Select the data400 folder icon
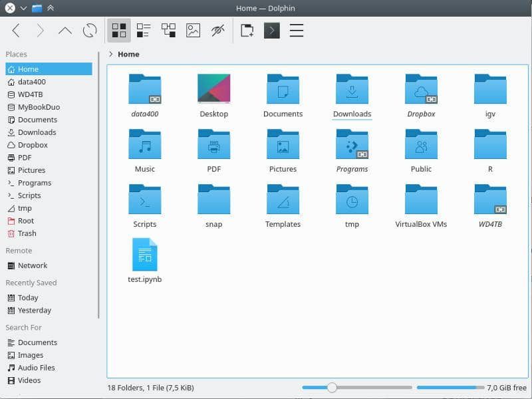 tap(145, 89)
